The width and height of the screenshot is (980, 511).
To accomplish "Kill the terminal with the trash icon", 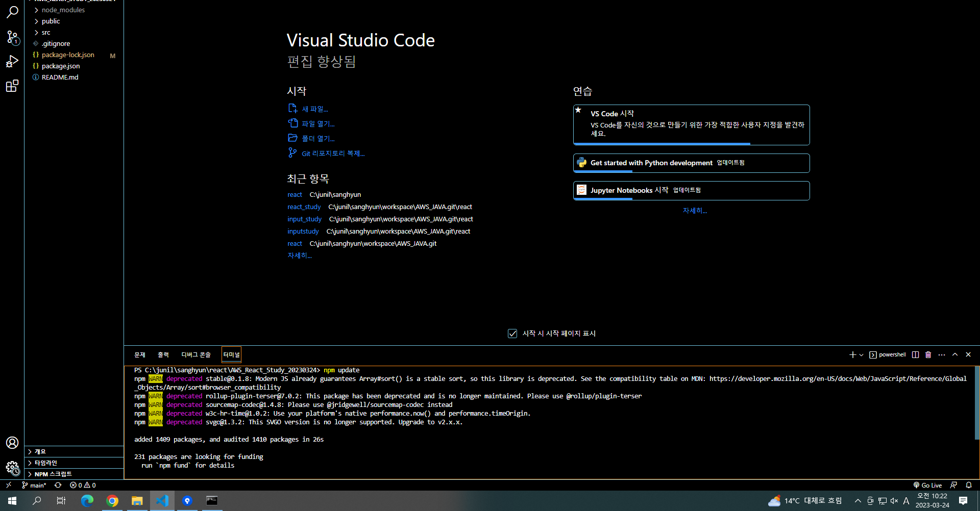I will [928, 354].
